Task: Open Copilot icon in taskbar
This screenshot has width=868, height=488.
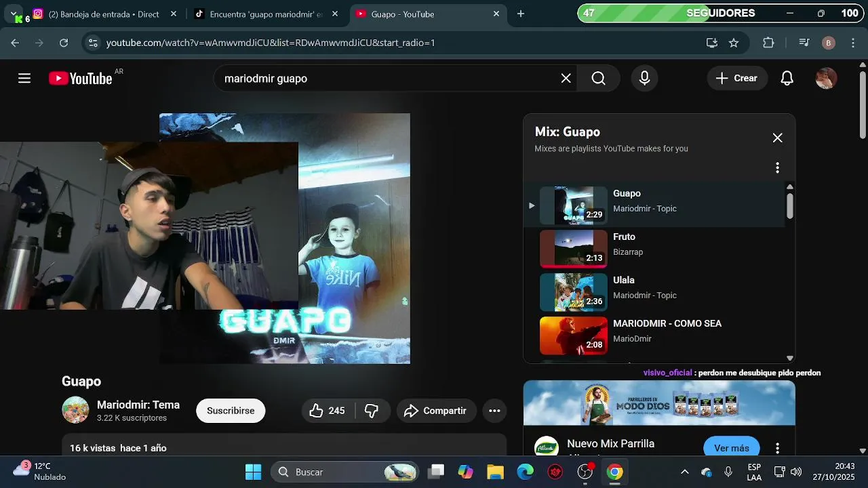Action: [465, 472]
